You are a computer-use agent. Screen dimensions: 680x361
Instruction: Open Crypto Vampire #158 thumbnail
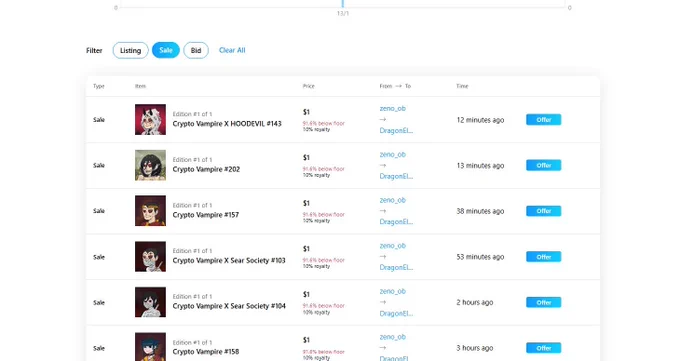150,347
